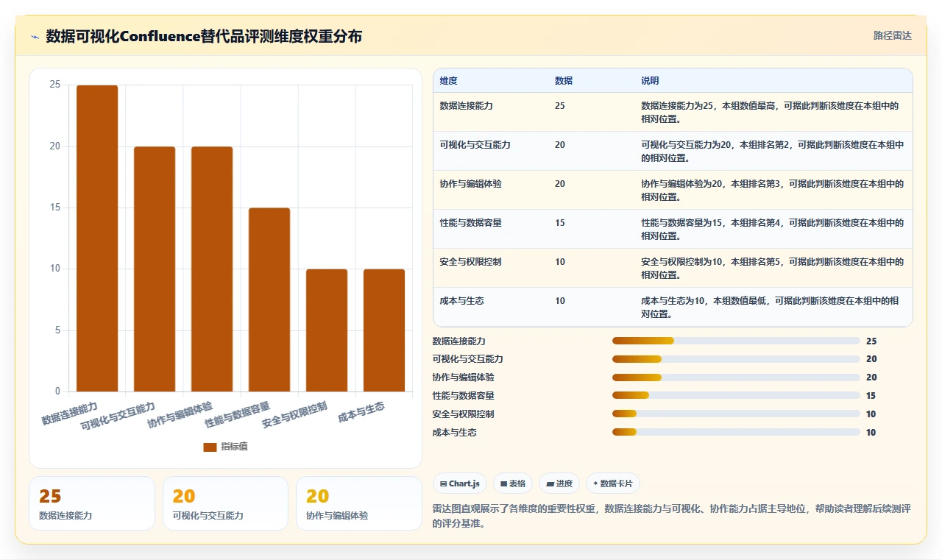Open the 20 可视化与交互能力 stat card
This screenshot has height=560, width=942.
[x=225, y=503]
